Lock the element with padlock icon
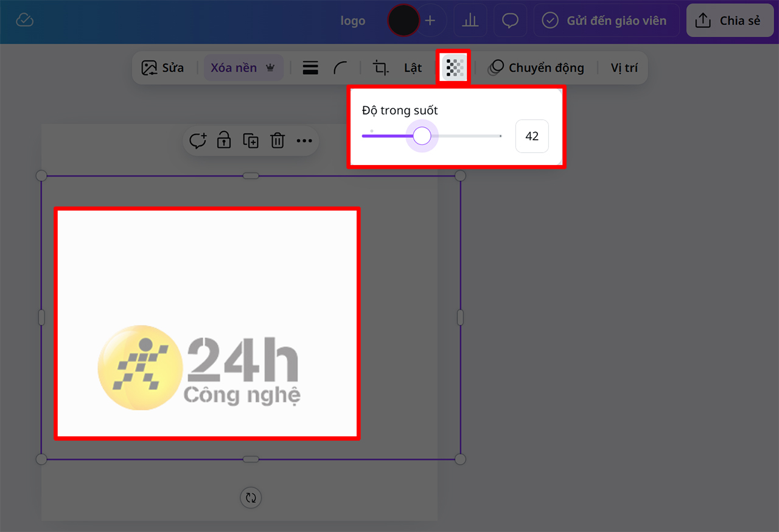The height and width of the screenshot is (532, 779). (224, 141)
